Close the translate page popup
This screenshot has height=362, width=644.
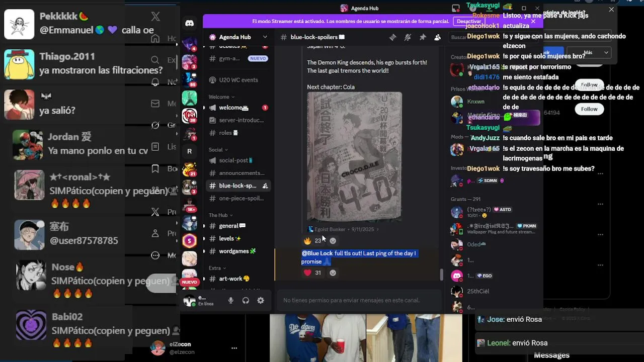pos(611,9)
